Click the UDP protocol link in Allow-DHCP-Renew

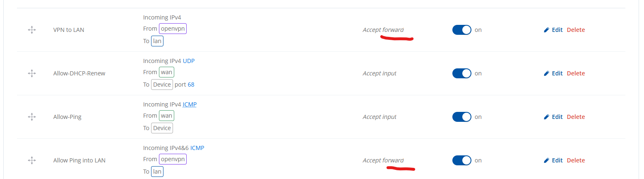click(x=189, y=61)
